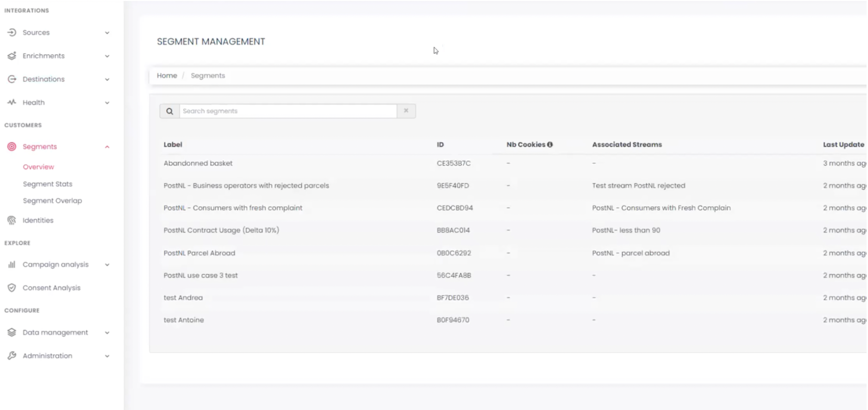The height and width of the screenshot is (410, 868).
Task: Sort by the Label column header
Action: (x=173, y=145)
